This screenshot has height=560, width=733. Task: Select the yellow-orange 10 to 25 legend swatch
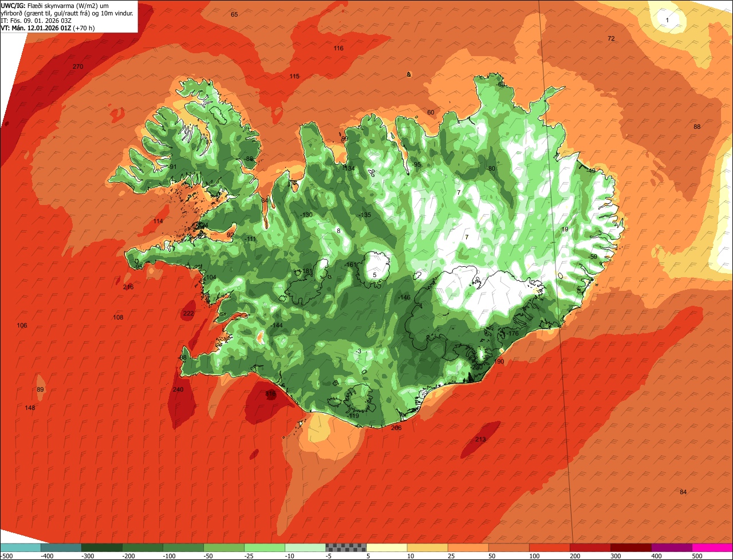click(427, 547)
